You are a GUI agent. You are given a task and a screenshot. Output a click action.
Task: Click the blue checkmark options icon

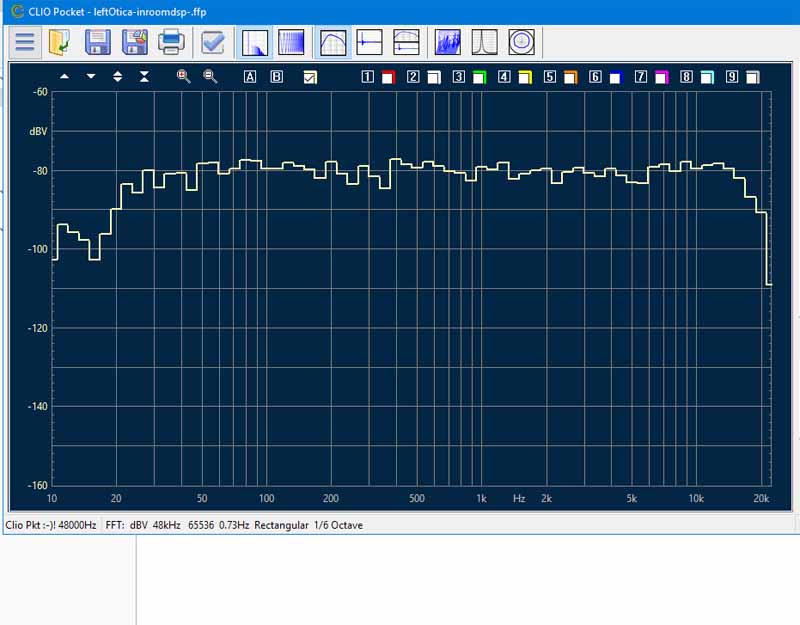tap(212, 42)
